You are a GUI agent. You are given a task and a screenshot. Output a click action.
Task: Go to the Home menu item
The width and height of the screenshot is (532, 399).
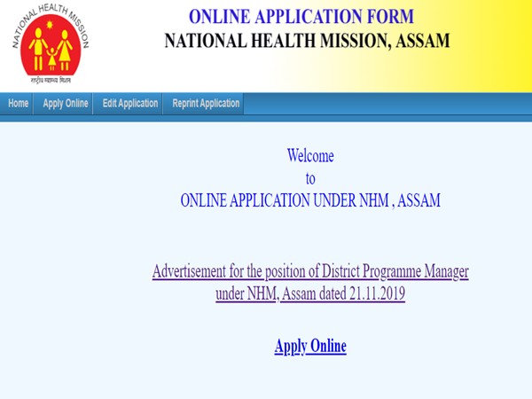click(18, 104)
